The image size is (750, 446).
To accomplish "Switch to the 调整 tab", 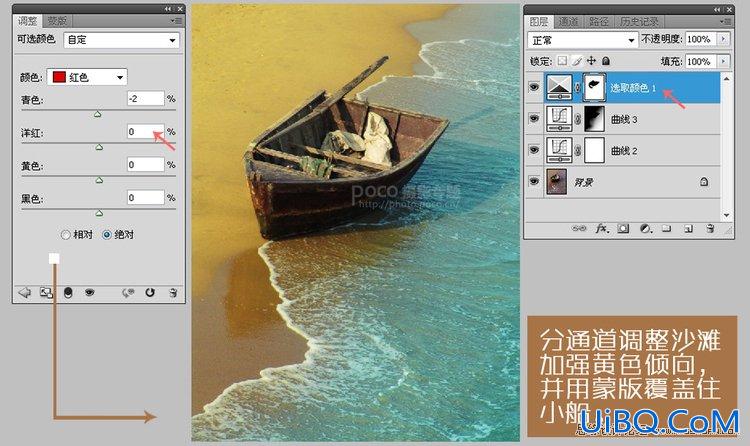I will (x=27, y=21).
